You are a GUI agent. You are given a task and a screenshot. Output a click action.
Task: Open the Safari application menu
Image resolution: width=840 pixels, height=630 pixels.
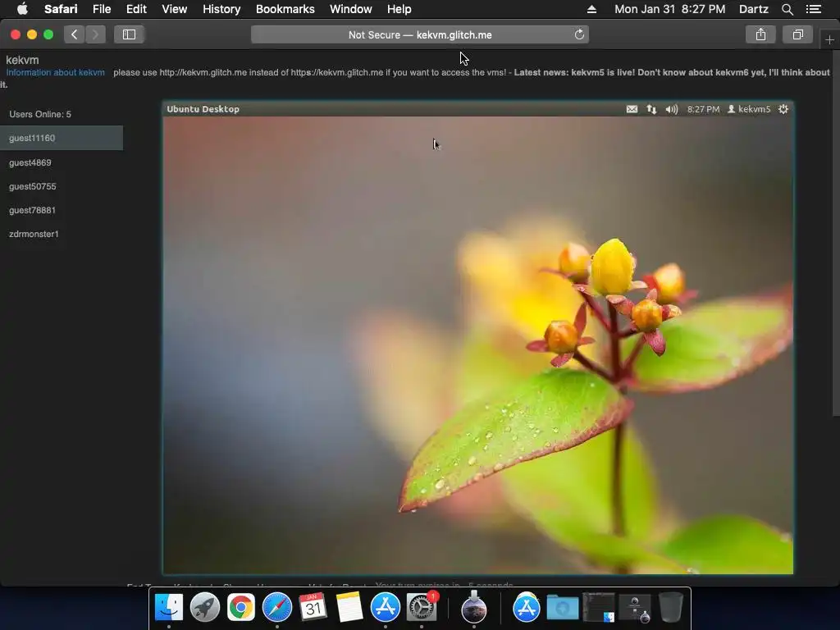(61, 9)
